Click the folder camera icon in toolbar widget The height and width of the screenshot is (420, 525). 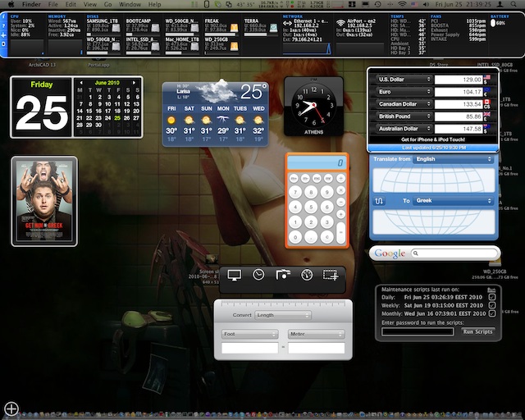pyautogui.click(x=283, y=275)
